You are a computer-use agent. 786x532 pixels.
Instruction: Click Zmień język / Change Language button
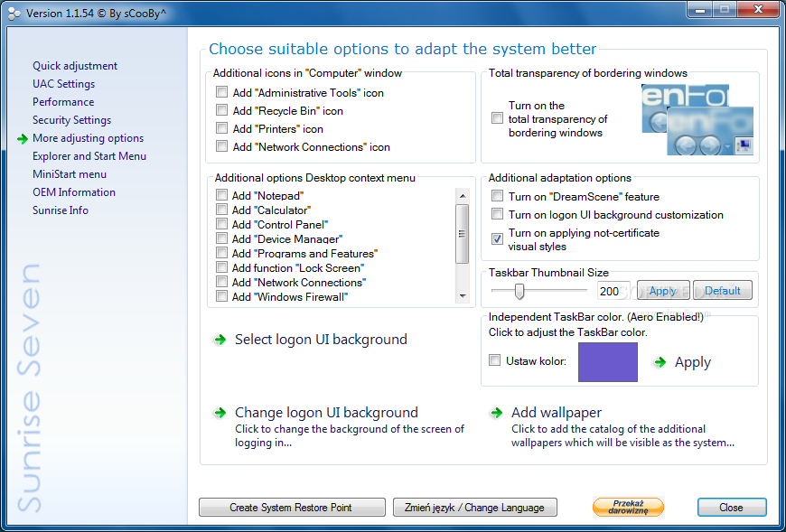(474, 508)
